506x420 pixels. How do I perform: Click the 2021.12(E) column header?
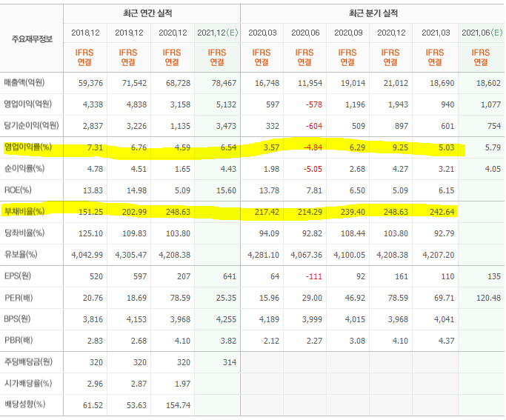(217, 33)
